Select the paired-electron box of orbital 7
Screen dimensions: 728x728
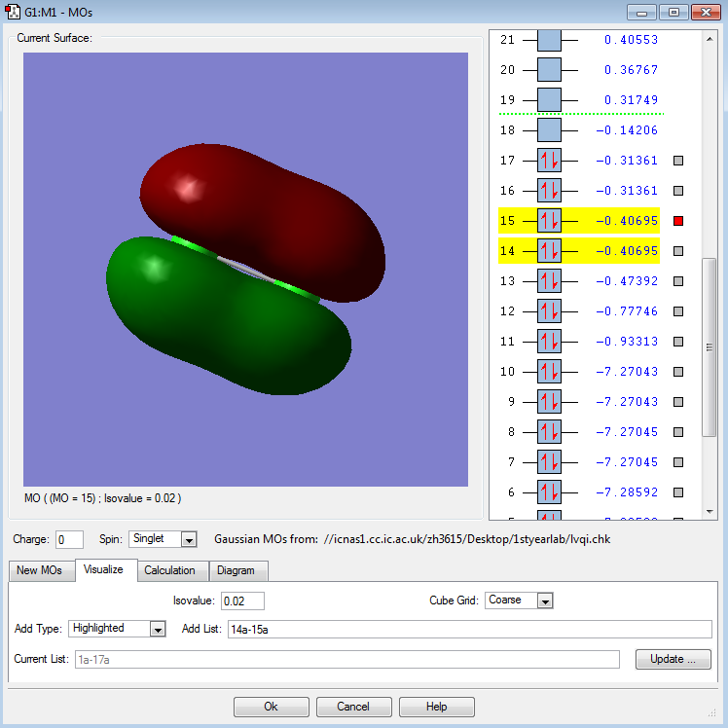[x=549, y=462]
